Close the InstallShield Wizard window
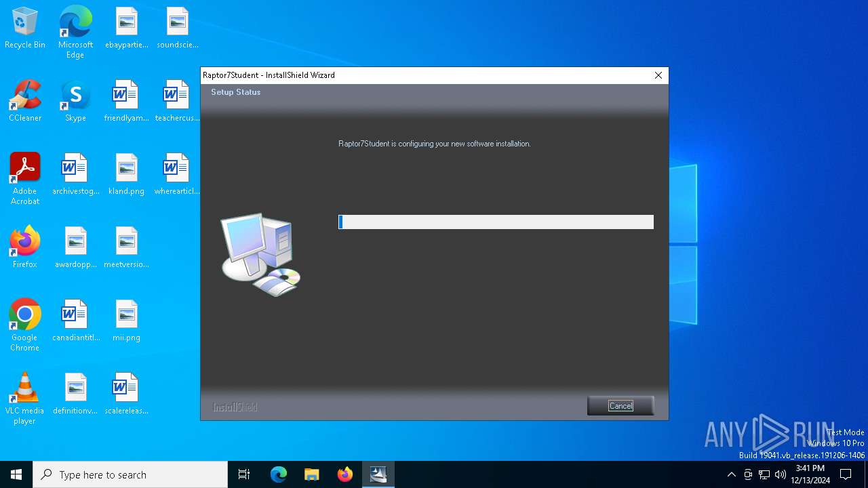868x488 pixels. 658,75
